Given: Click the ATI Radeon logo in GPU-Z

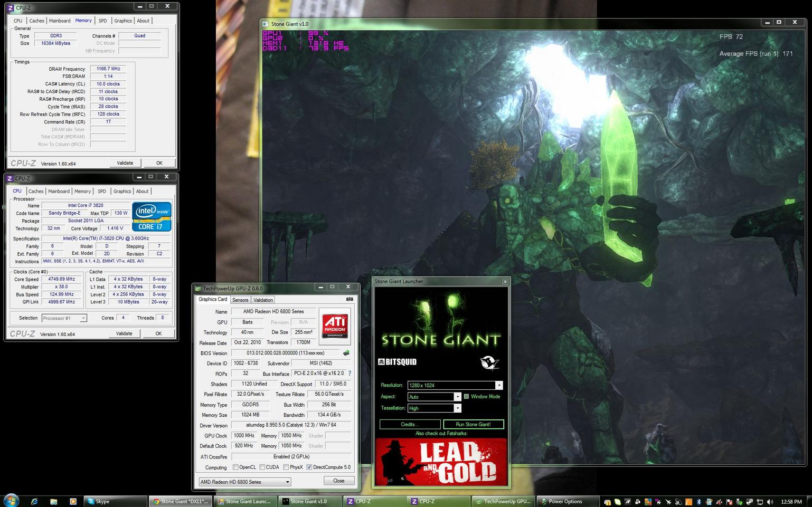Looking at the screenshot, I should point(335,326).
